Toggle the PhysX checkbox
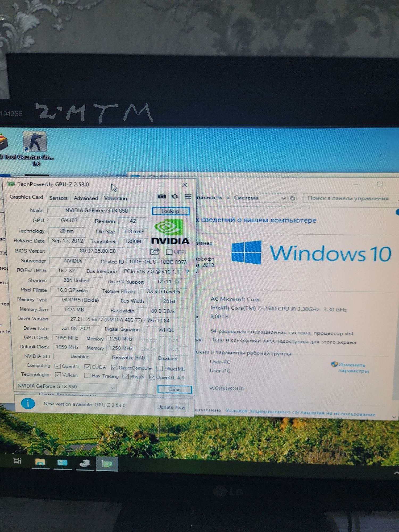 pyautogui.click(x=126, y=376)
